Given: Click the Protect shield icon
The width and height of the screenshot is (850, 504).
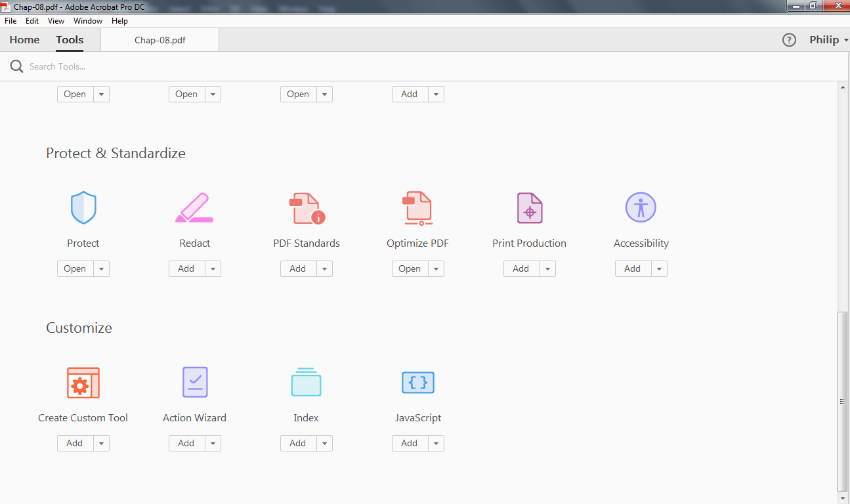Looking at the screenshot, I should (83, 208).
